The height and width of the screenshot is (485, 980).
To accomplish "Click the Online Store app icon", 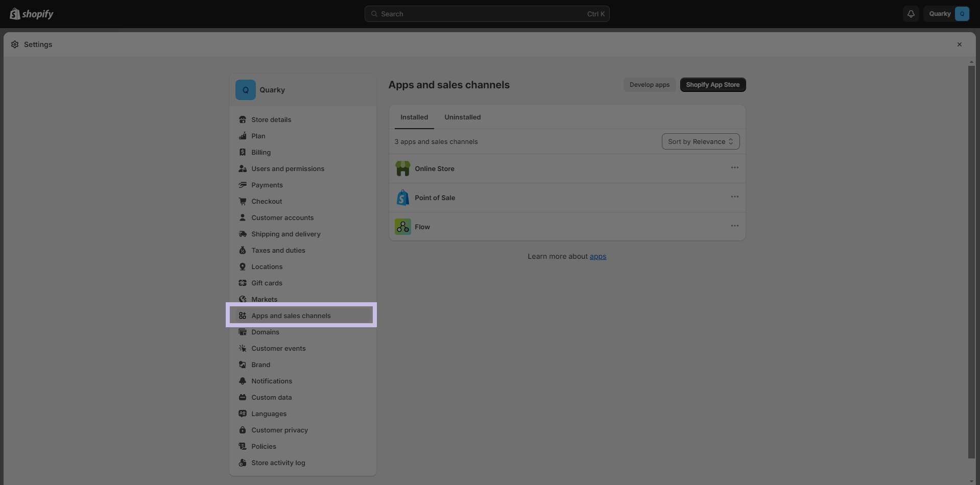I will (402, 168).
